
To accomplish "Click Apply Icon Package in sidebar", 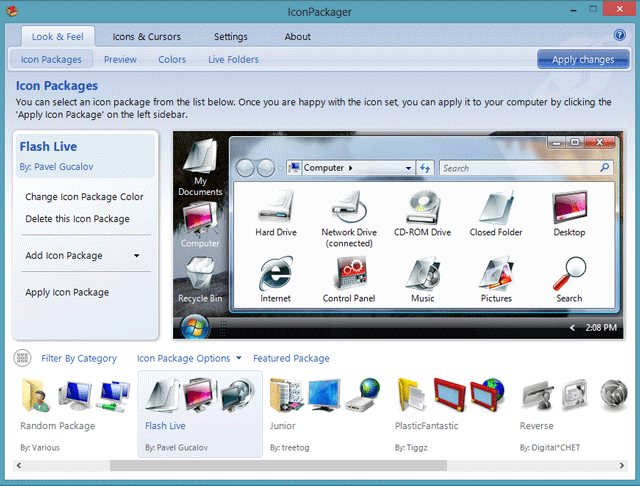I will coord(67,292).
